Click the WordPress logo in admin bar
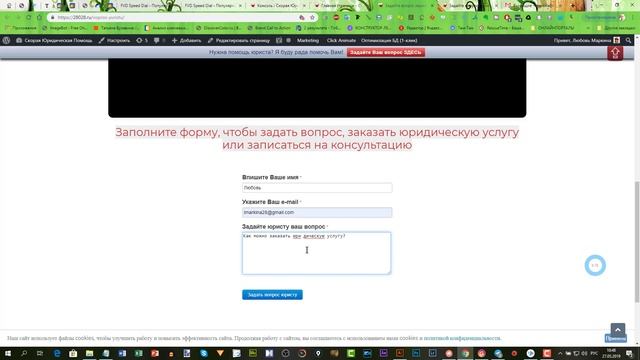The width and height of the screenshot is (640, 360). pos(6,40)
